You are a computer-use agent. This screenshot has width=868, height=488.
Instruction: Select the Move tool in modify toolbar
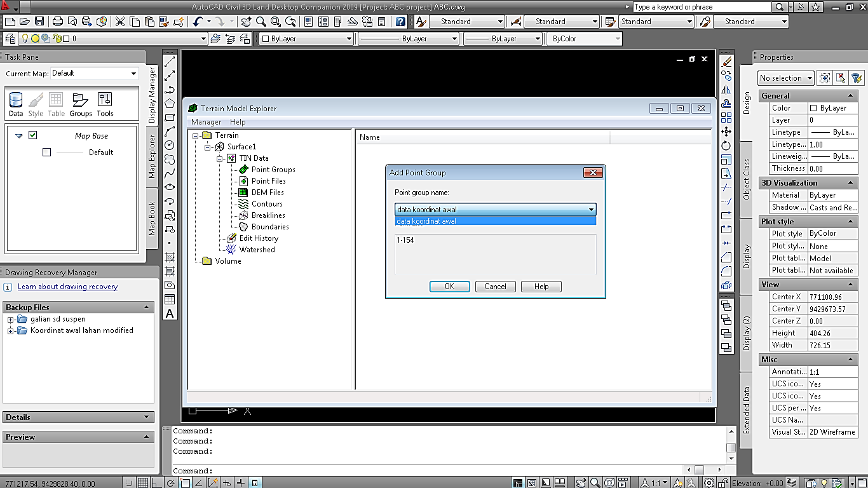tap(726, 132)
